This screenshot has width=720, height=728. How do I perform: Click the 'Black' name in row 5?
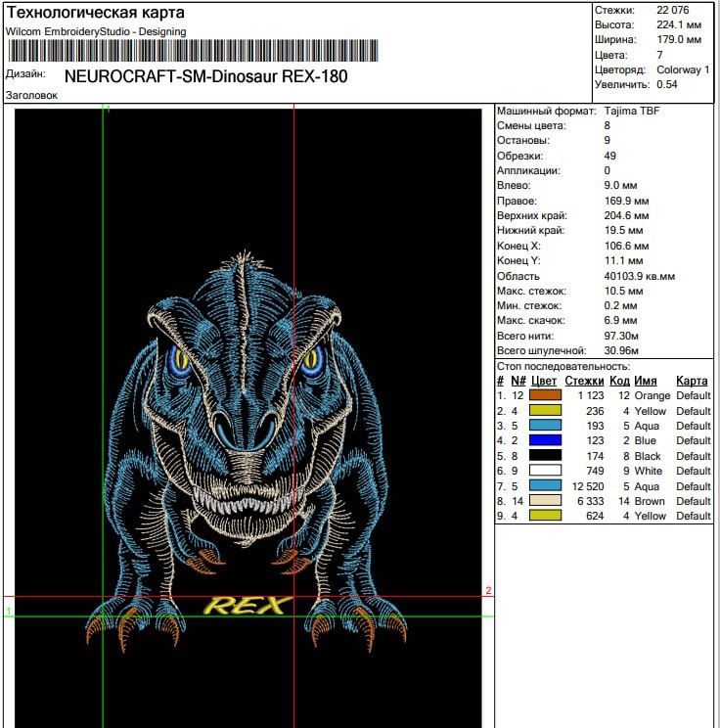coord(647,456)
